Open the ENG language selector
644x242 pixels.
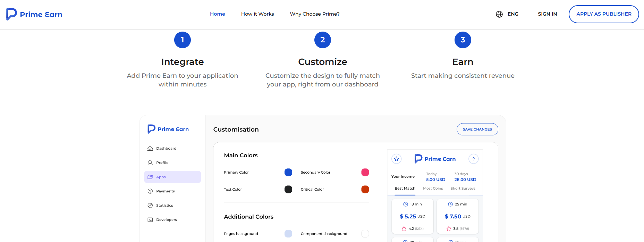pos(513,14)
